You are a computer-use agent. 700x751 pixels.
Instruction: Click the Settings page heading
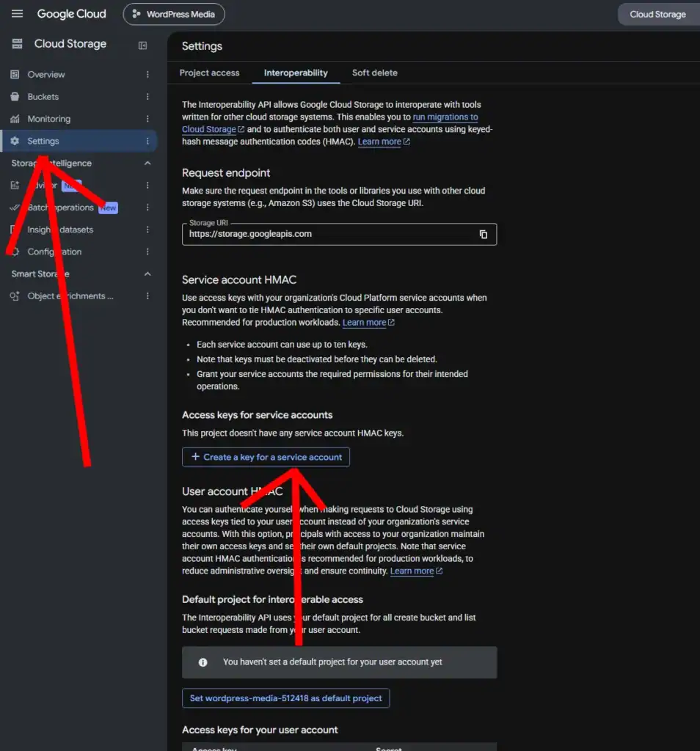pos(202,46)
